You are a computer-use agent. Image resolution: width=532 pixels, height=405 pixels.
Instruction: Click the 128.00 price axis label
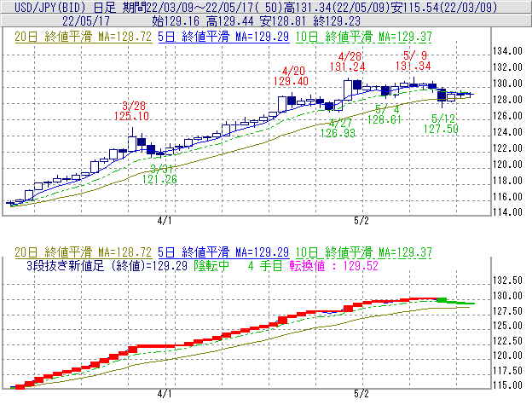click(x=507, y=100)
